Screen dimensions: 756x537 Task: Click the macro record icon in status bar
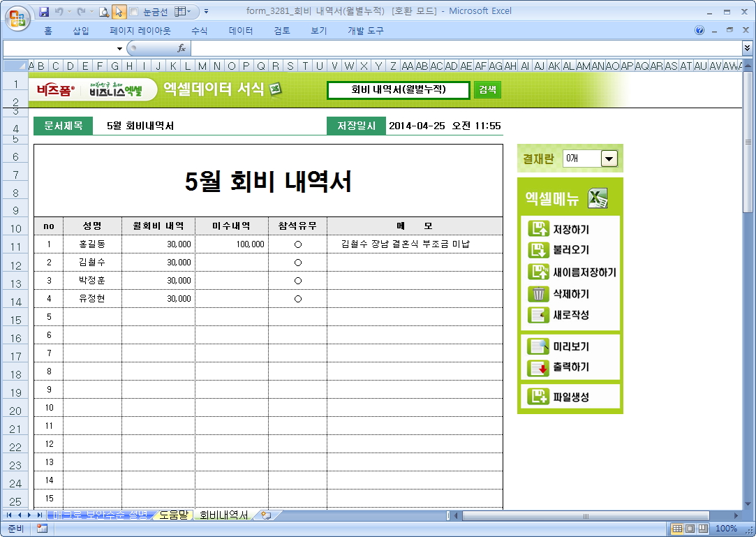pyautogui.click(x=42, y=529)
